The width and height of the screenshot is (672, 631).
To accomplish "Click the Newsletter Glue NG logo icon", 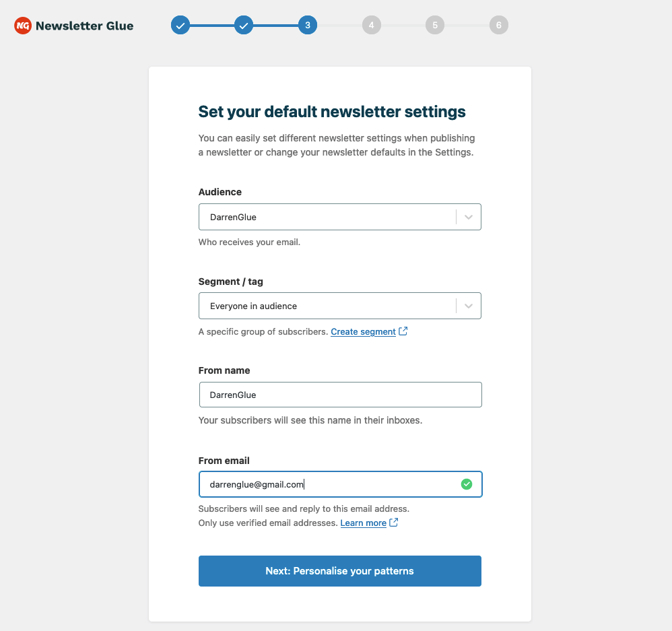I will coord(23,26).
